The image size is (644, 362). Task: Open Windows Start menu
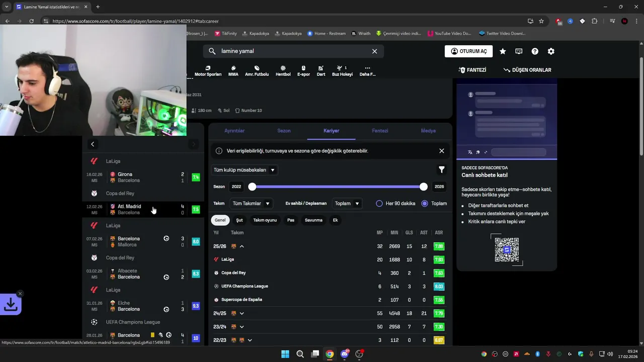tap(285, 354)
